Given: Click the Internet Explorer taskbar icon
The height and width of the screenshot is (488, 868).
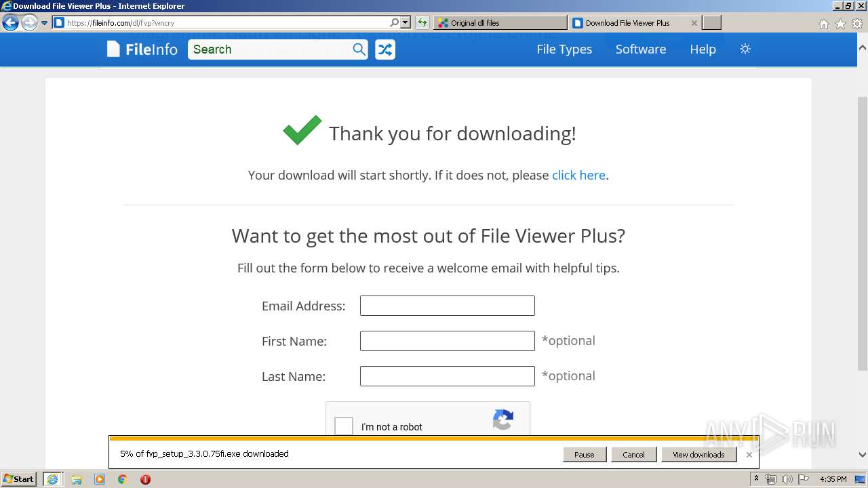Looking at the screenshot, I should [52, 479].
